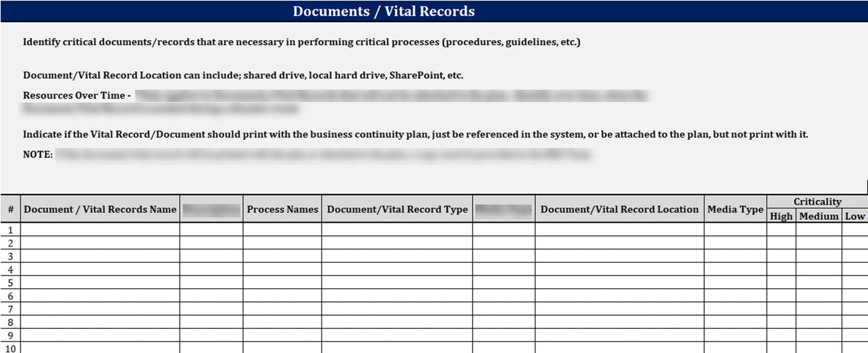Select row number 8 cell
868x353 pixels.
point(10,322)
